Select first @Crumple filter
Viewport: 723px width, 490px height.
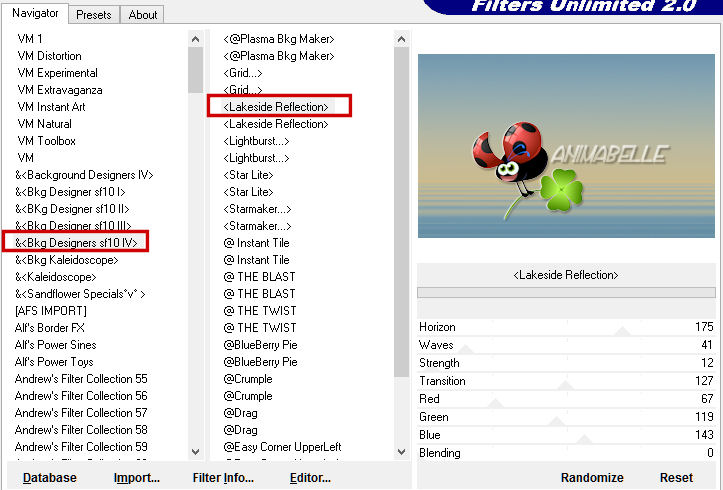click(x=248, y=379)
